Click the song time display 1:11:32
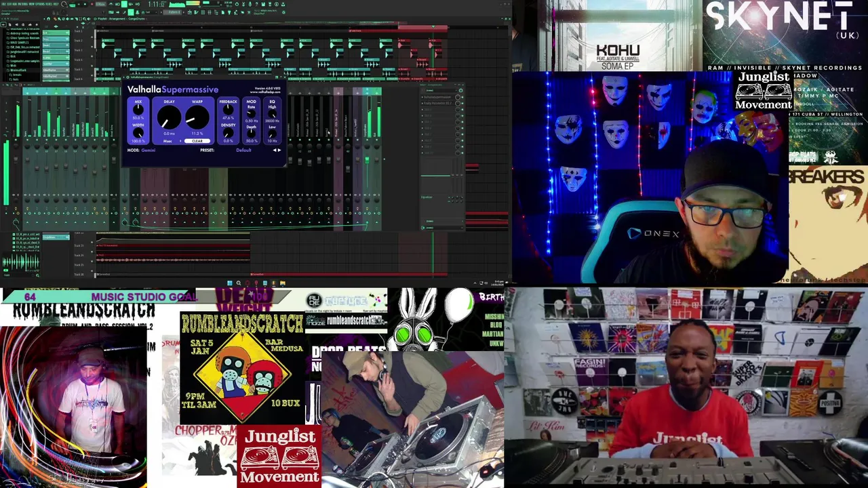This screenshot has width=868, height=488. click(158, 4)
